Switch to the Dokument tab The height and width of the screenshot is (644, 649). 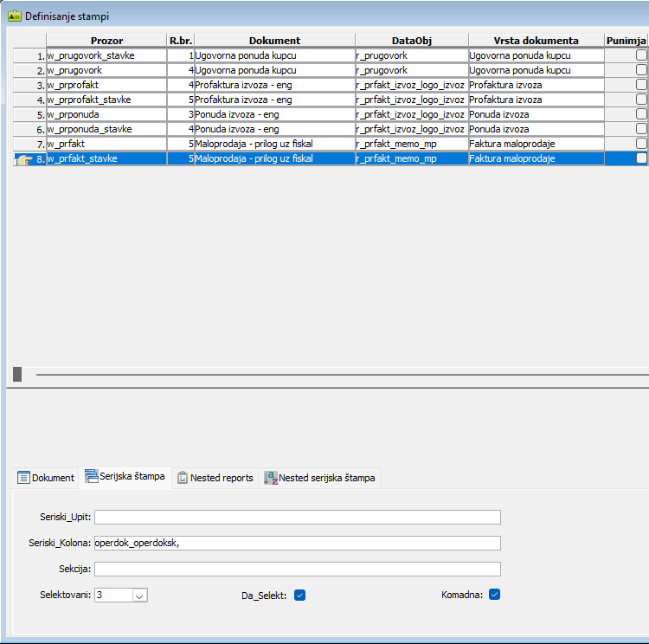(x=46, y=478)
